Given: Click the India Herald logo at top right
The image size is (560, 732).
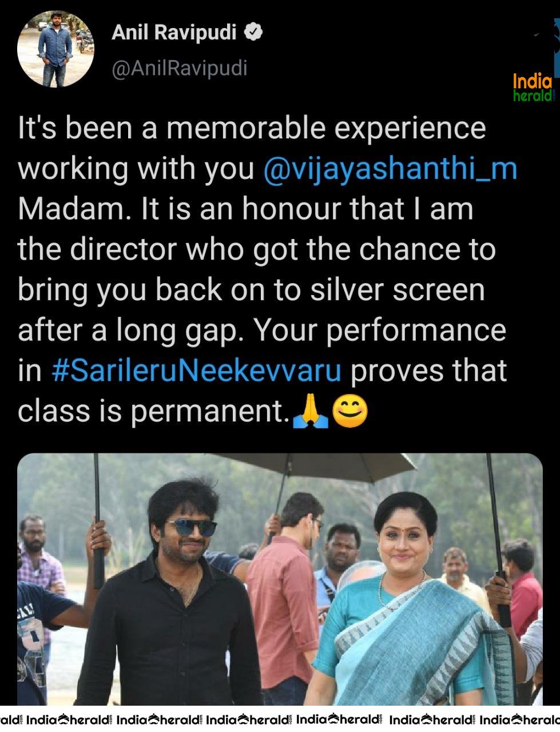Looking at the screenshot, I should [533, 87].
